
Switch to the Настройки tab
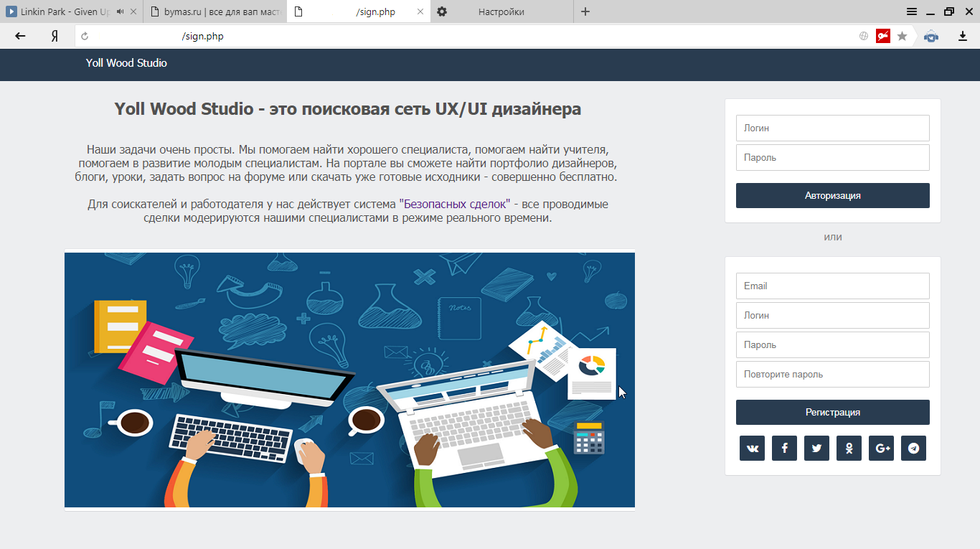click(501, 11)
